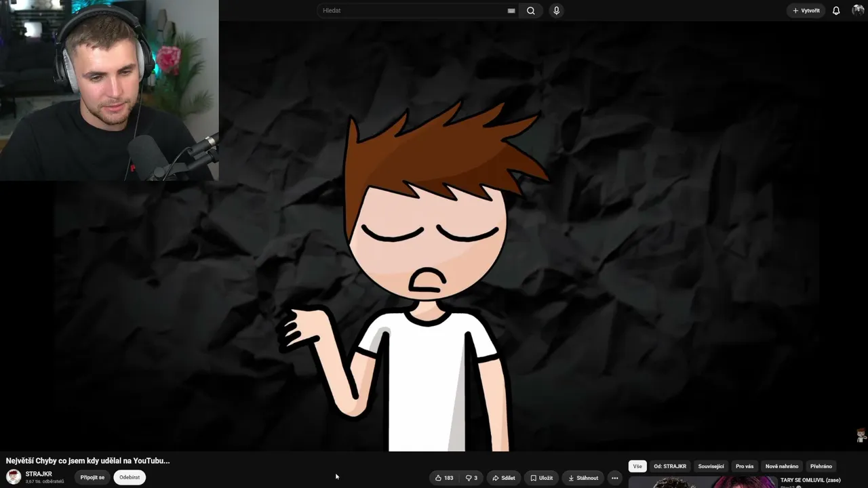Save video with 'Uložit' button
Screen dimensions: 868x488
coord(541,478)
